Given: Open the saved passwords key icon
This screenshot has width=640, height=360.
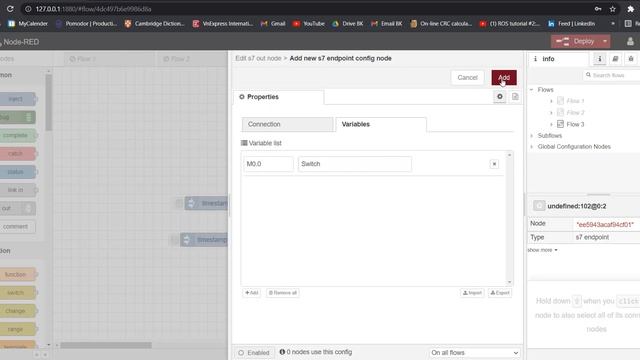Looking at the screenshot, I should [x=598, y=9].
